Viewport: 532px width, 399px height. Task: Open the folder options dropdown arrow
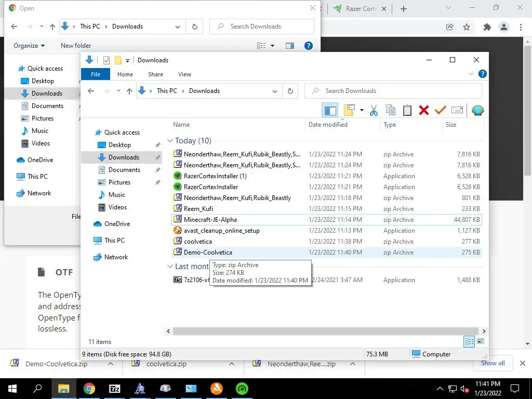(x=362, y=110)
